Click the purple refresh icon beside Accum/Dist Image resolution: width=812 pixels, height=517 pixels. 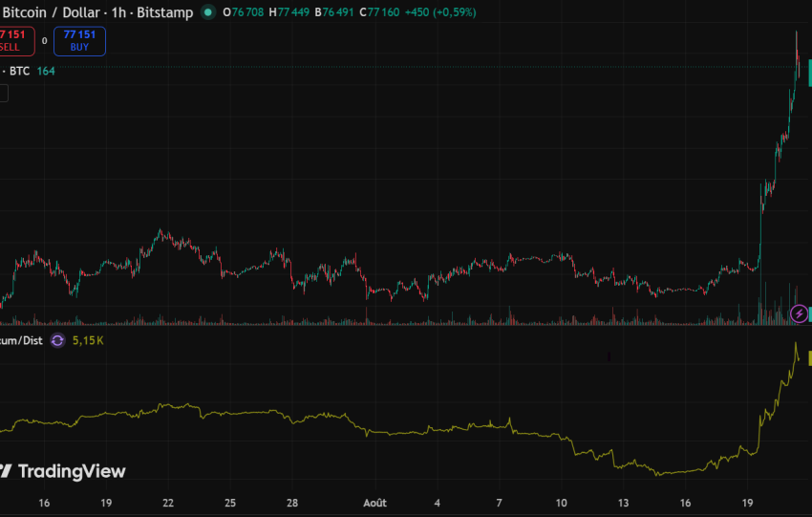[x=57, y=340]
